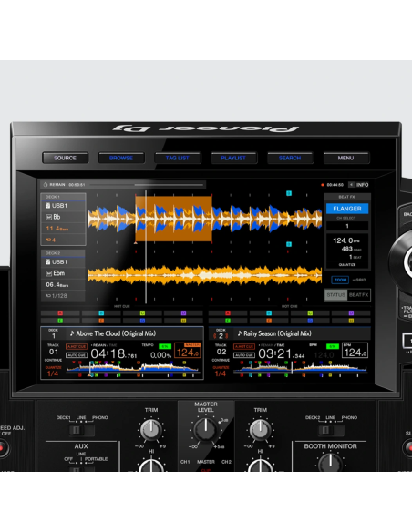
Task: Click music note icon before Rainy Season
Action: tap(239, 333)
